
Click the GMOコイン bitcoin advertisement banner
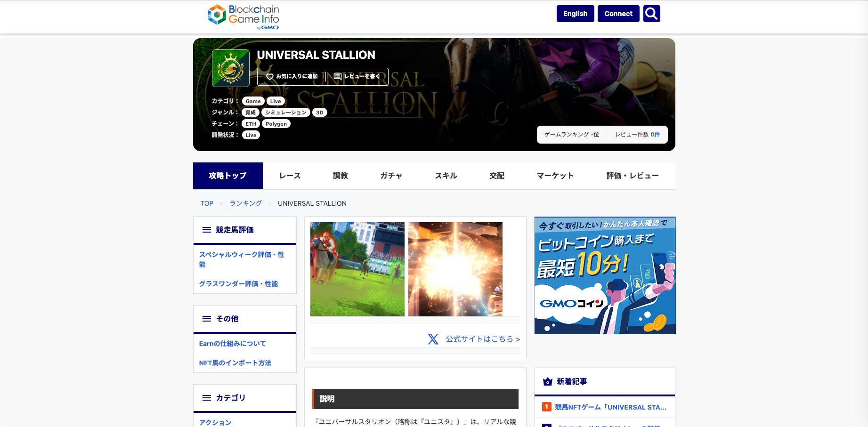coord(605,275)
